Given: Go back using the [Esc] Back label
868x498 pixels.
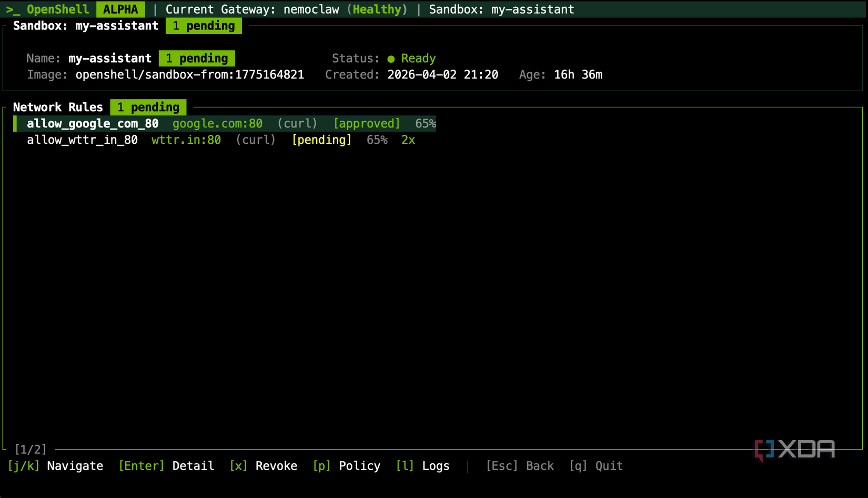Looking at the screenshot, I should (x=520, y=466).
